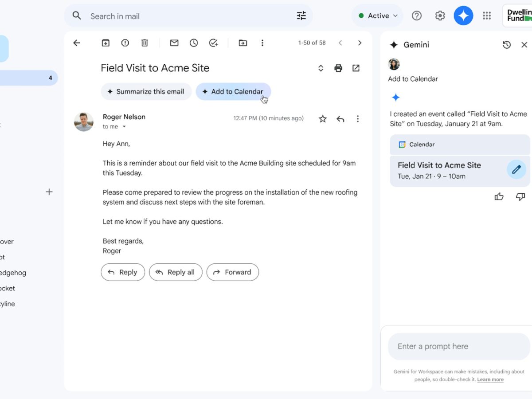532x399 pixels.
Task: Open the Learn more link
Action: point(490,379)
